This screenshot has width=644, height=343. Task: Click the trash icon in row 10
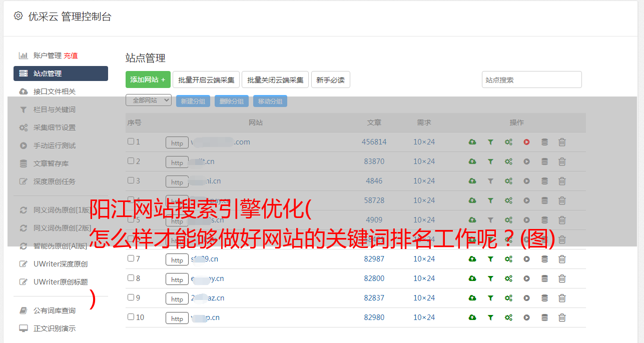tap(562, 317)
